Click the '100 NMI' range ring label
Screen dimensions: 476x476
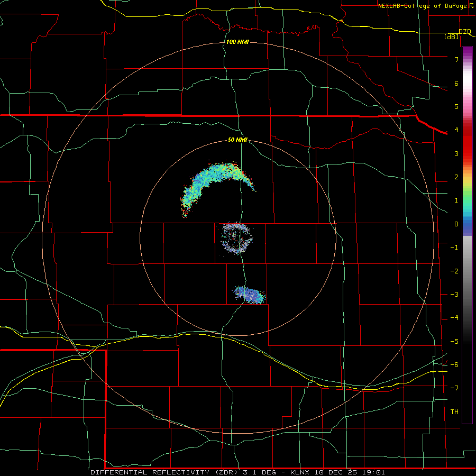click(237, 42)
